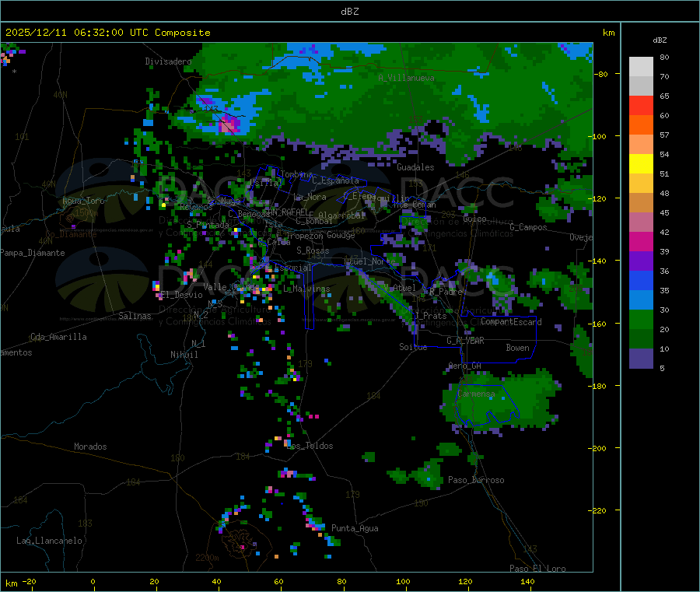Click the 'S_Rosas' map label

click(313, 251)
